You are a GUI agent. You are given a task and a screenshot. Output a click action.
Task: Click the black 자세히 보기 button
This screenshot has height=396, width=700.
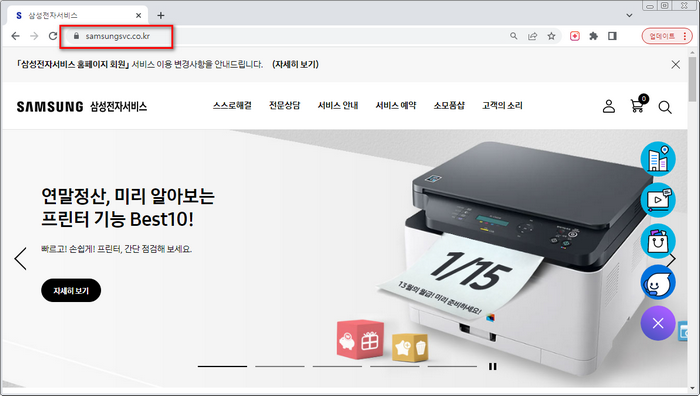click(x=71, y=291)
